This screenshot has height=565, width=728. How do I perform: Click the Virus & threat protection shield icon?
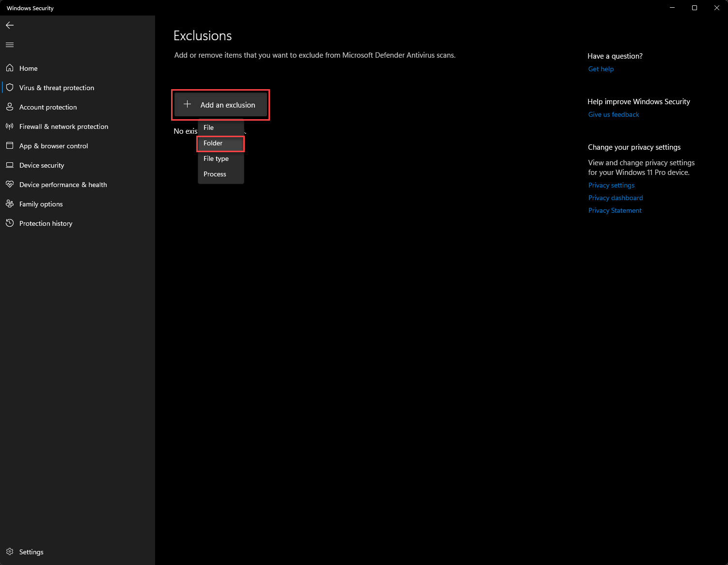[10, 87]
